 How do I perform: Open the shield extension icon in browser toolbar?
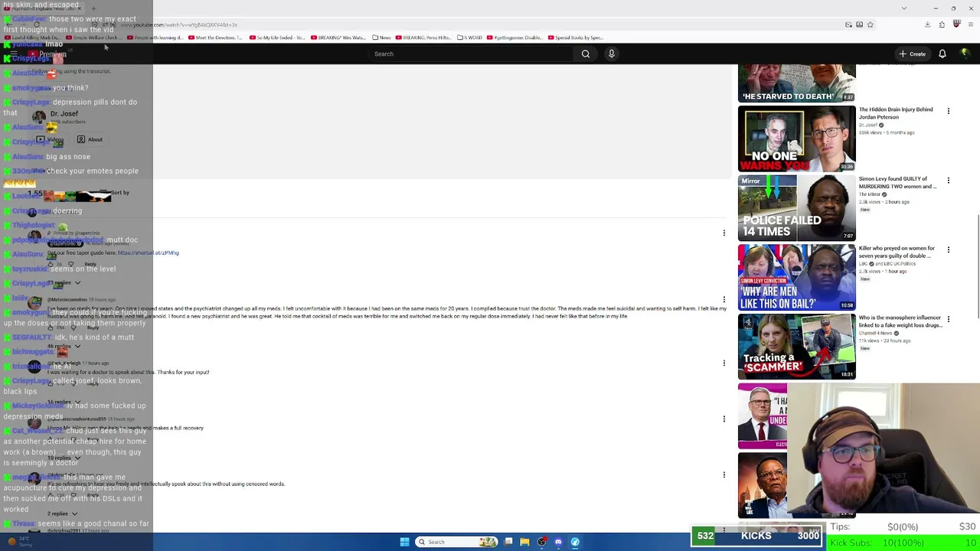point(956,24)
